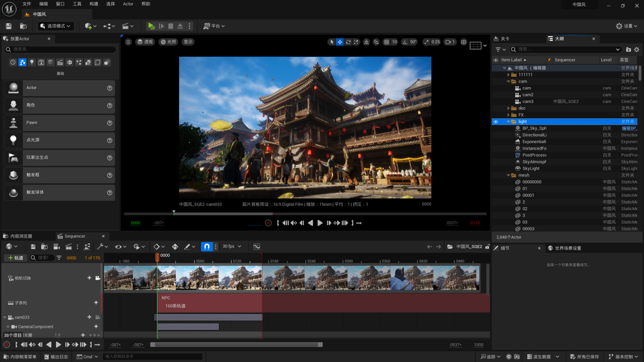
Task: Open the 输出日志 output log button
Action: pyautogui.click(x=56, y=357)
